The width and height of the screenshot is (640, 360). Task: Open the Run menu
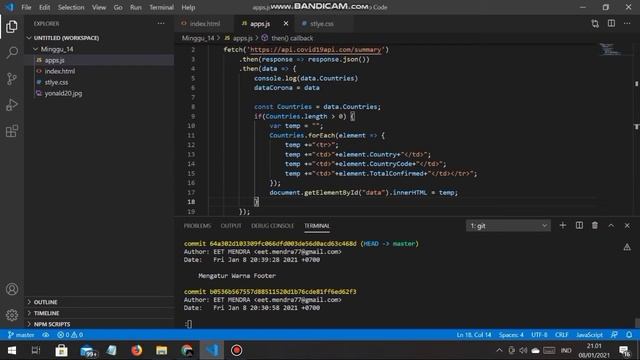[x=136, y=7]
